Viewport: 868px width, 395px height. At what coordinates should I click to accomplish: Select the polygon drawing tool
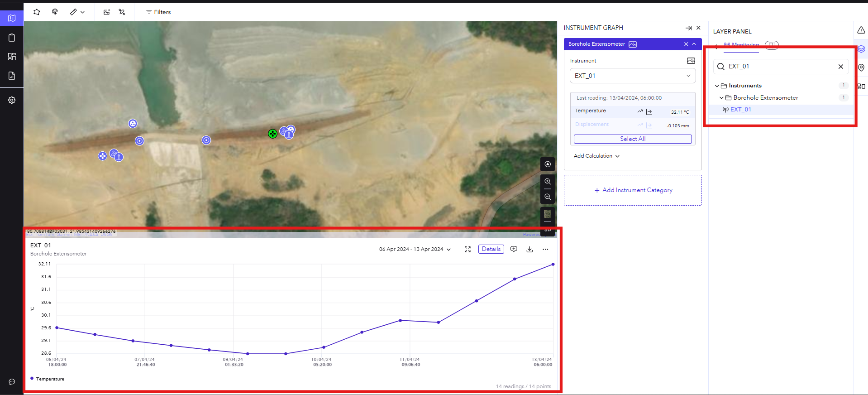point(37,12)
